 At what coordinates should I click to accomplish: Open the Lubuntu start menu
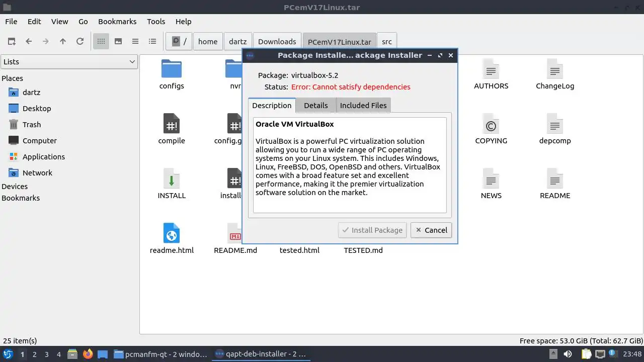(x=8, y=354)
